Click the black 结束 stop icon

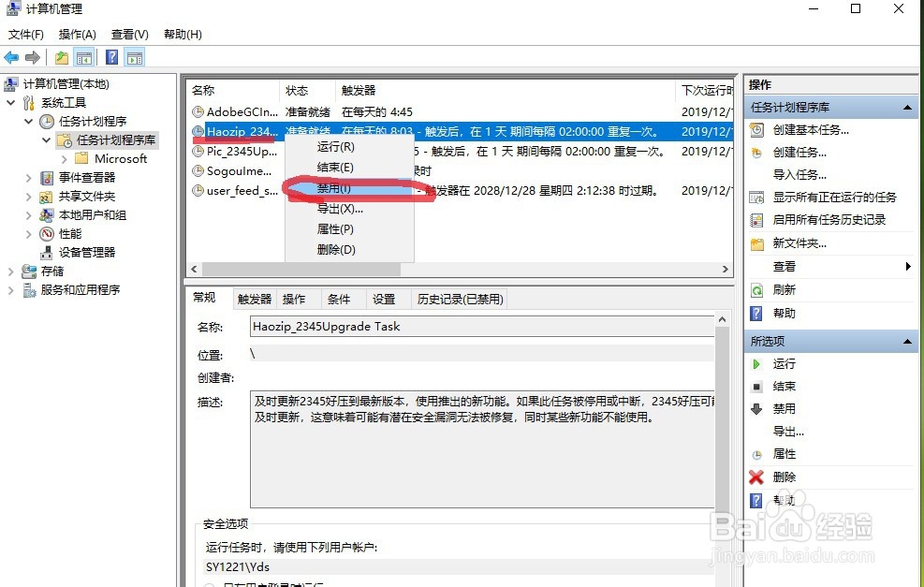(756, 387)
